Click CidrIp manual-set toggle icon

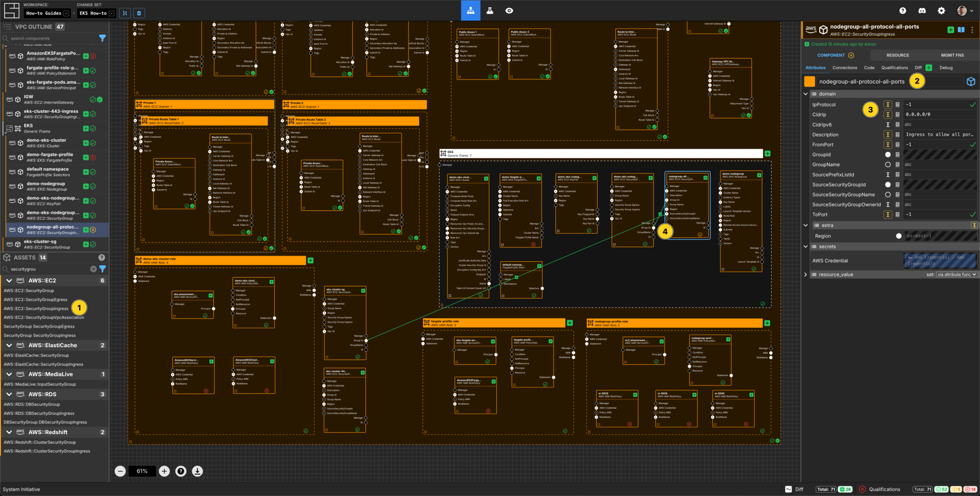click(x=888, y=115)
